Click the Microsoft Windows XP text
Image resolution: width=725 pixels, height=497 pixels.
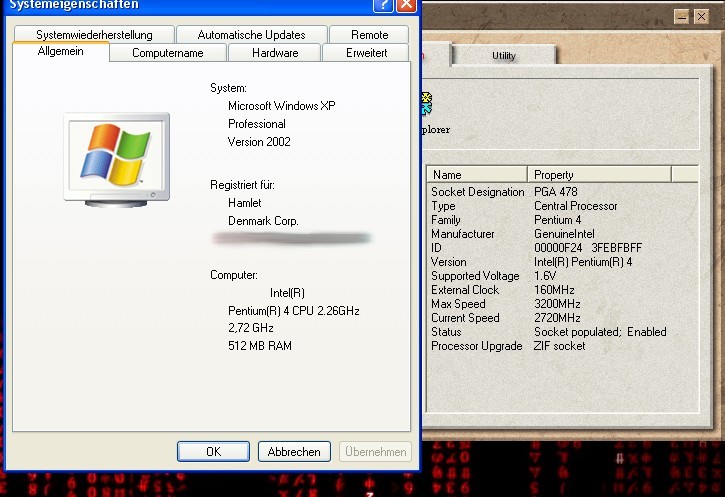tap(282, 106)
